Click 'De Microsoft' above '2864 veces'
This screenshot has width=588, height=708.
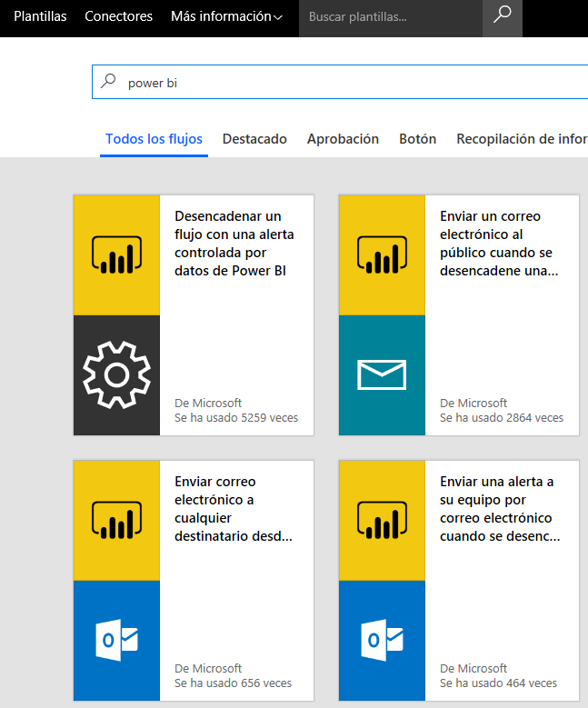[473, 403]
